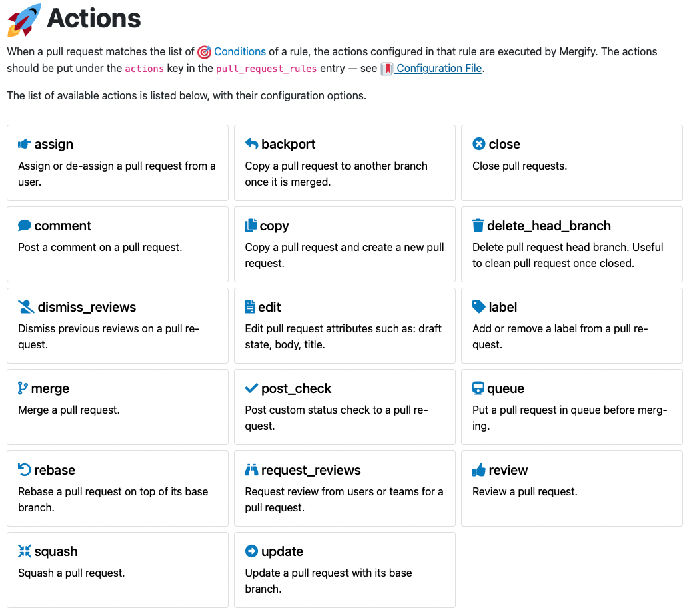Click the assign pointing-hand icon
The width and height of the screenshot is (691, 616).
coord(25,144)
